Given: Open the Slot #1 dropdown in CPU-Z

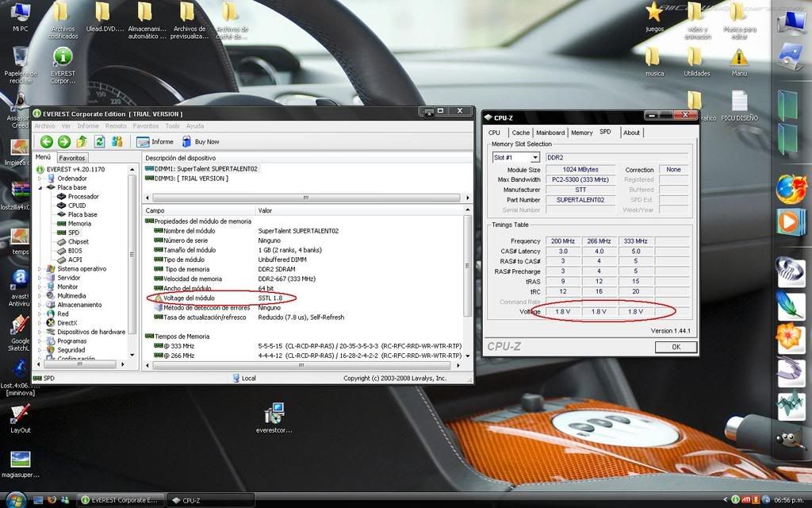Looking at the screenshot, I should click(x=535, y=157).
